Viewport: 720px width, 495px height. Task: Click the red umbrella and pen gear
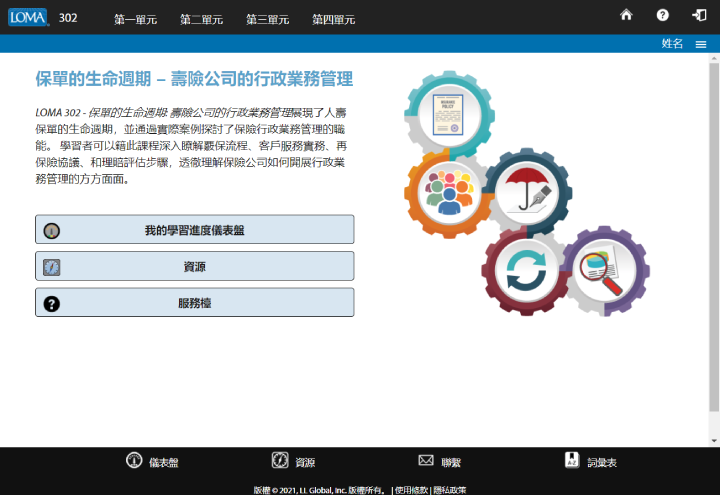(x=527, y=193)
